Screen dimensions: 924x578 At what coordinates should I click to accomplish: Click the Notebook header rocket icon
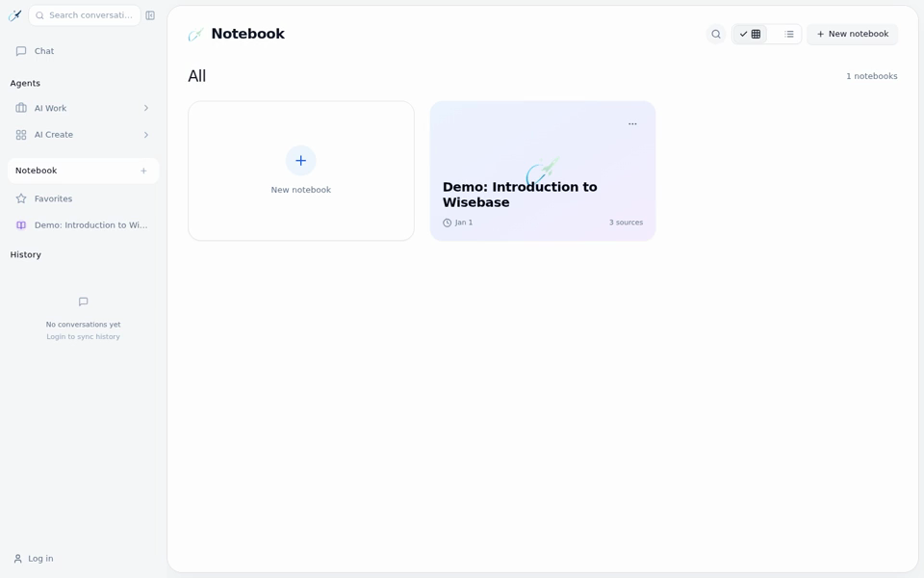pos(195,35)
